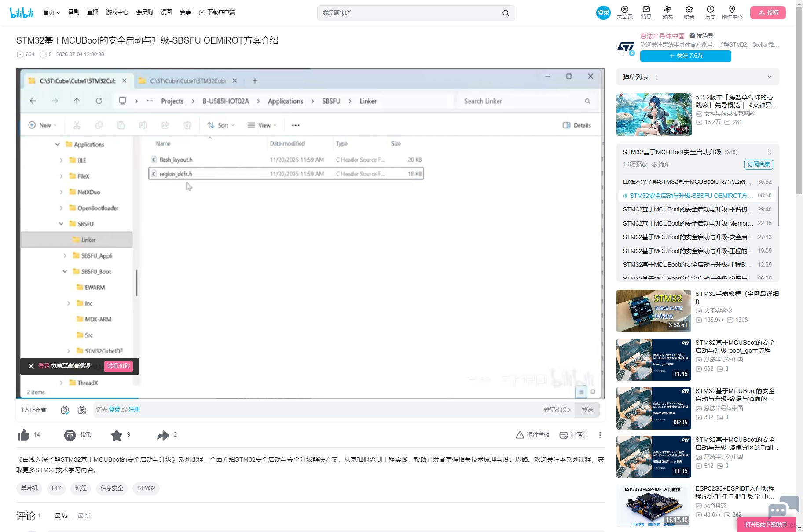Select the DIY tag

pos(56,488)
